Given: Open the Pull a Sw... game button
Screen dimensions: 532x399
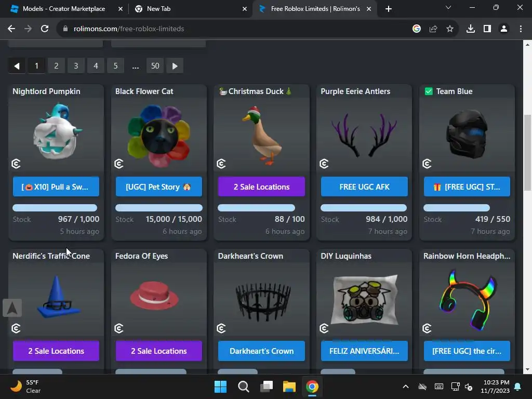Looking at the screenshot, I should [56, 187].
